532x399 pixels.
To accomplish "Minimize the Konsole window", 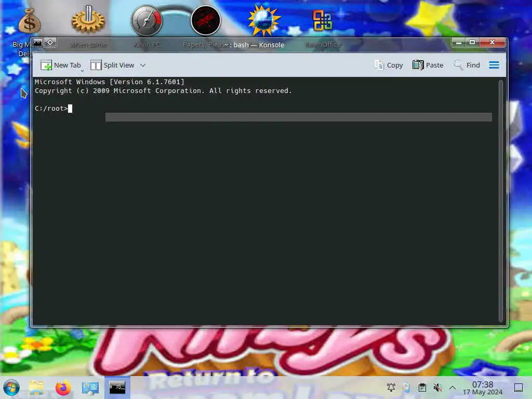I will (458, 43).
